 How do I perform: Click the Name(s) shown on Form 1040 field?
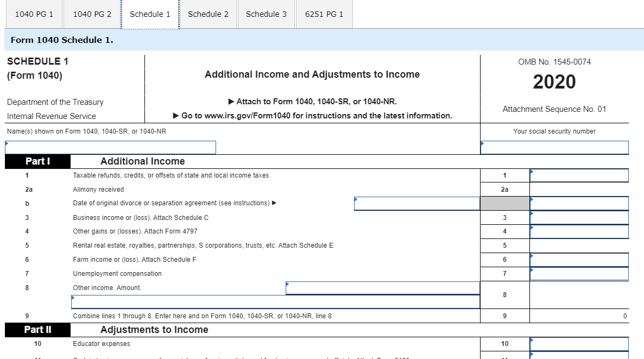(x=110, y=148)
